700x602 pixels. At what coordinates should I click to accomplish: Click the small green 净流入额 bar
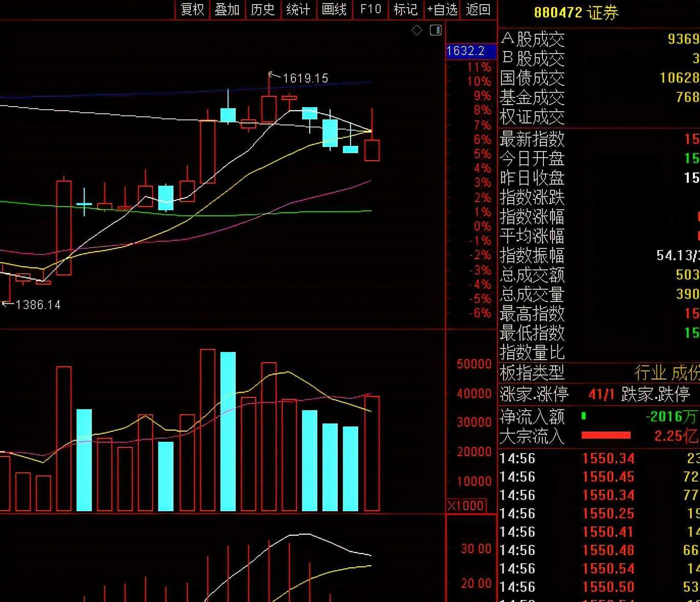tap(584, 416)
